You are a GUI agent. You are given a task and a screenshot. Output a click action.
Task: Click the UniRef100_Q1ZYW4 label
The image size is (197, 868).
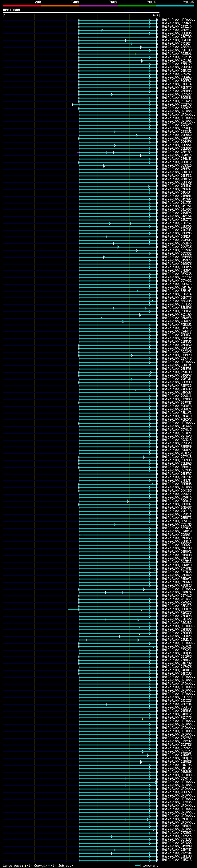pyautogui.click(x=177, y=853)
